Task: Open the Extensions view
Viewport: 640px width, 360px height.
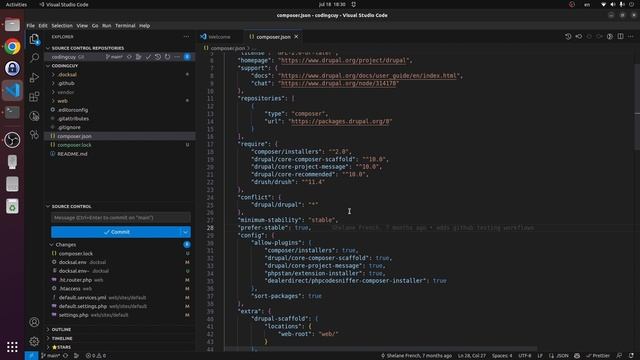Action: [x=34, y=97]
